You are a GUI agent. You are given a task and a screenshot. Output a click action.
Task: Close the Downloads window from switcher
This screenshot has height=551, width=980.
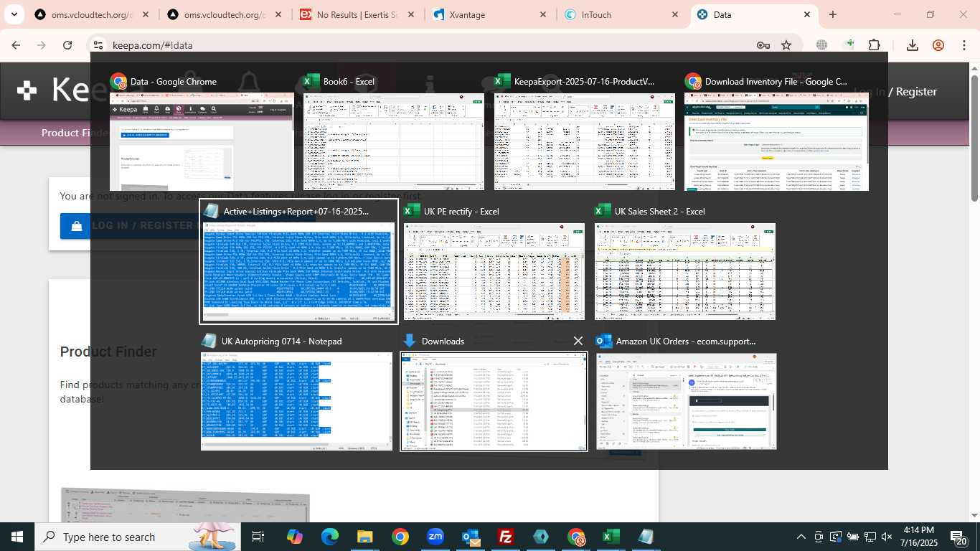(578, 341)
